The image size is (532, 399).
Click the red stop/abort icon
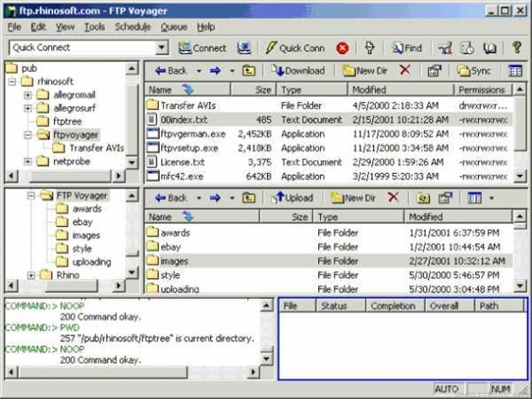[x=342, y=48]
